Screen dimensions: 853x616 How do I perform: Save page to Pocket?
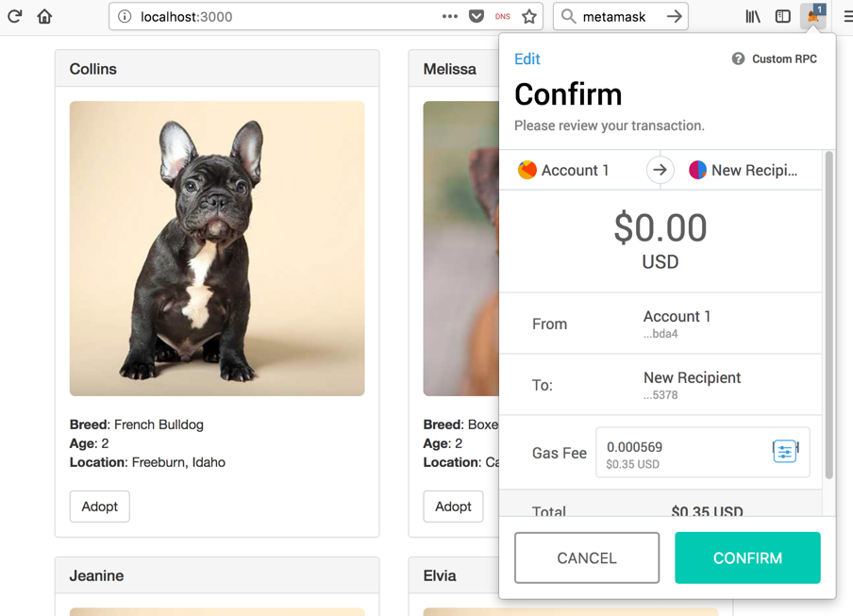(x=477, y=16)
